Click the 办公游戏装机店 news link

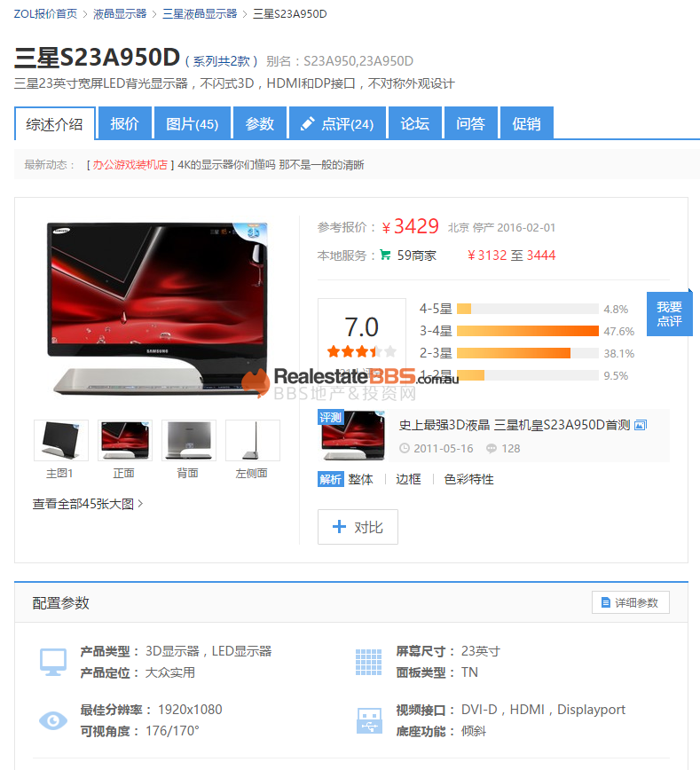pos(130,165)
